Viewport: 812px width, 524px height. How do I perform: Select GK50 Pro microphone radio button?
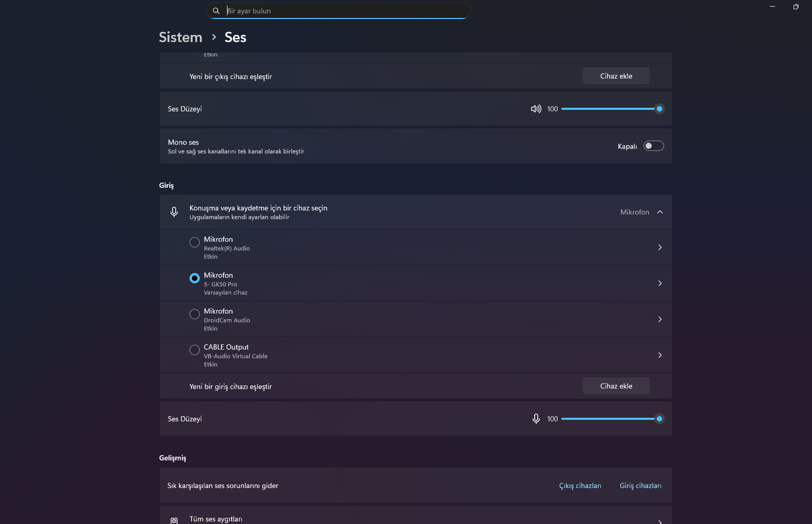point(195,278)
